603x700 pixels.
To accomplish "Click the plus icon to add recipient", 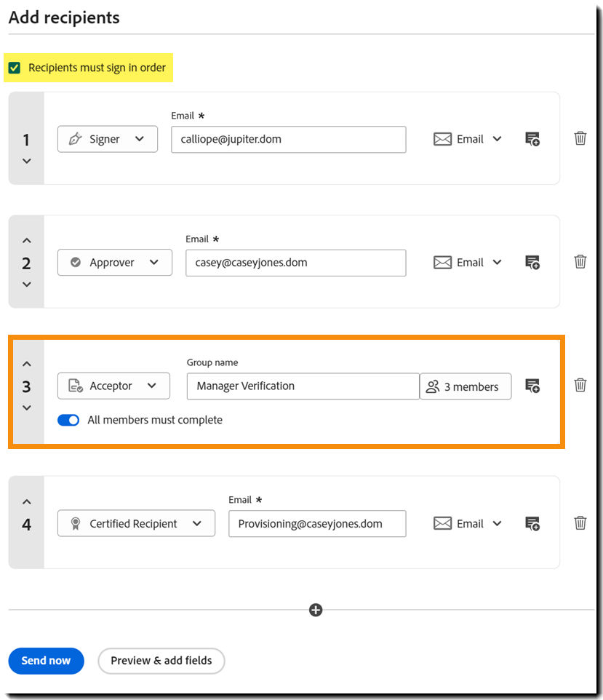I will coord(316,610).
